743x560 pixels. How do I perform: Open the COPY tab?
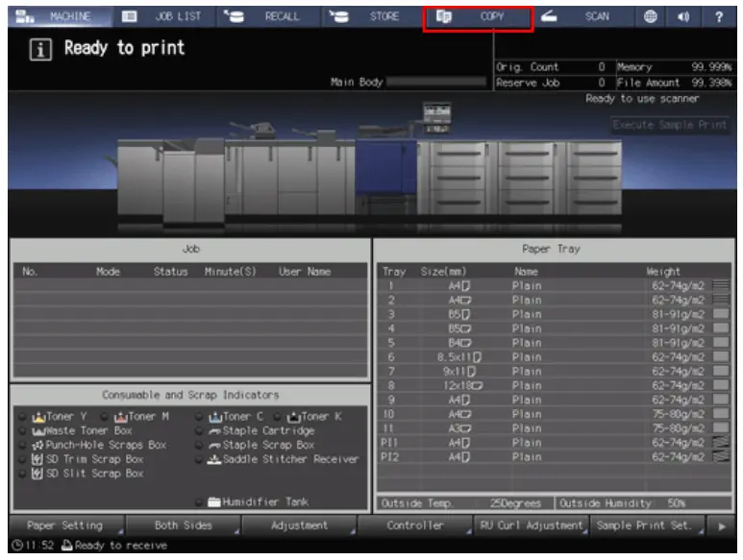(478, 17)
